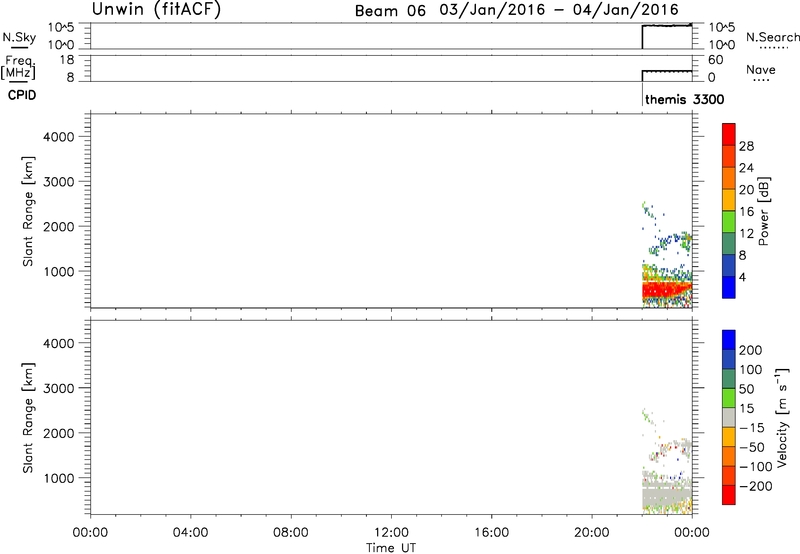Viewport: 800px width, 554px height.
Task: Click the 'Freq. [MHz]' axis label
Action: pyautogui.click(x=18, y=67)
